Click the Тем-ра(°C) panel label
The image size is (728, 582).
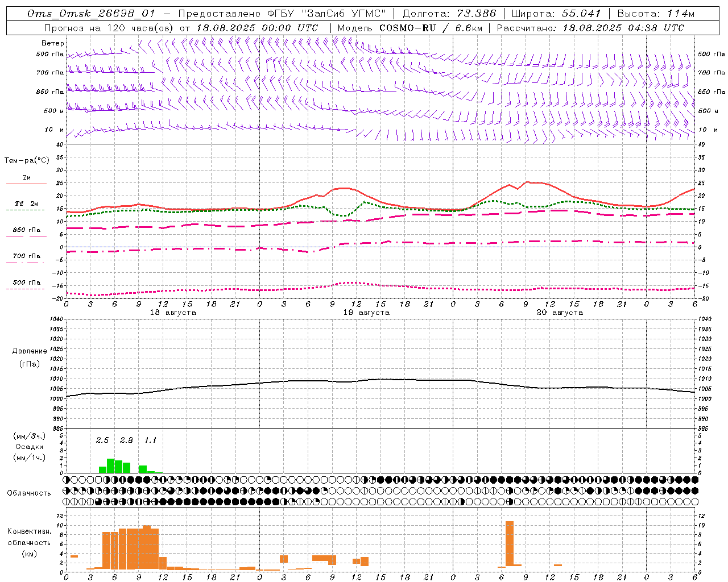click(27, 161)
